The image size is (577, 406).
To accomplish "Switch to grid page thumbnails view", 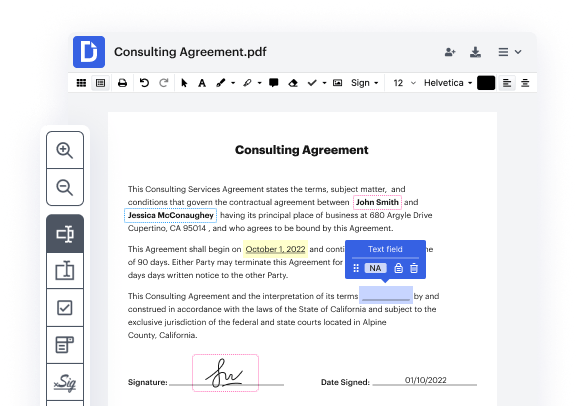I will tap(81, 83).
